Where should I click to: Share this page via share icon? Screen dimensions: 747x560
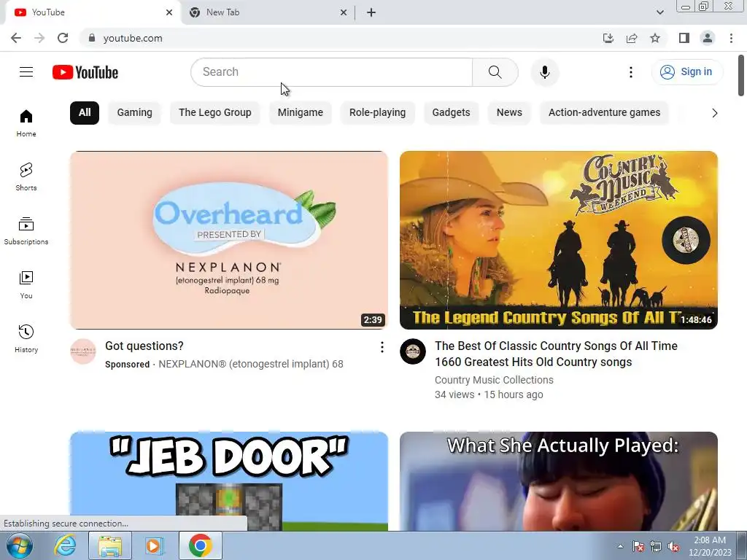tap(632, 38)
